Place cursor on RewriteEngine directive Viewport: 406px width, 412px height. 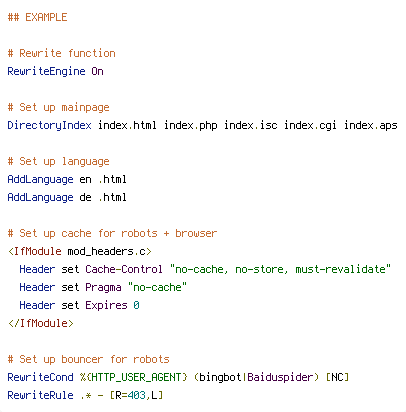(x=46, y=72)
